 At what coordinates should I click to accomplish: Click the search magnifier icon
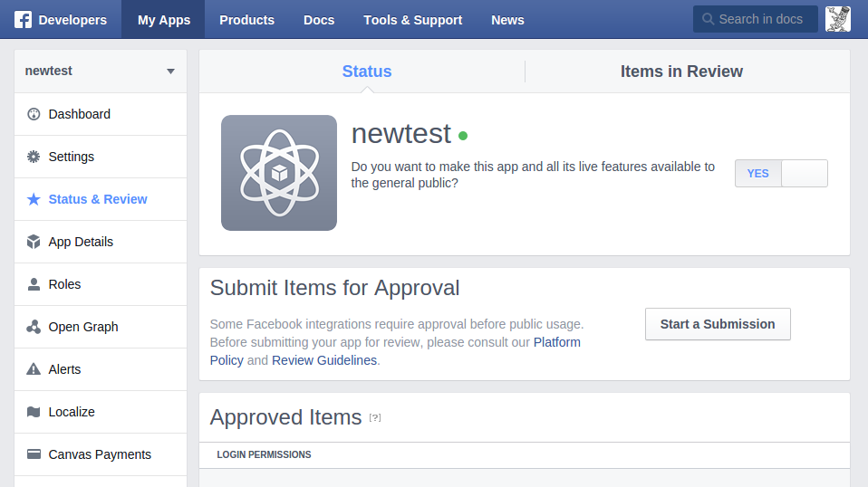(708, 19)
